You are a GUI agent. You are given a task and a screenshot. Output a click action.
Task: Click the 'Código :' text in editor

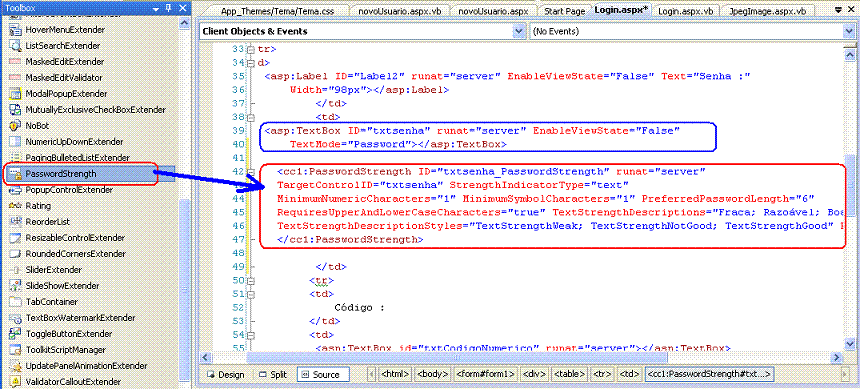[359, 307]
